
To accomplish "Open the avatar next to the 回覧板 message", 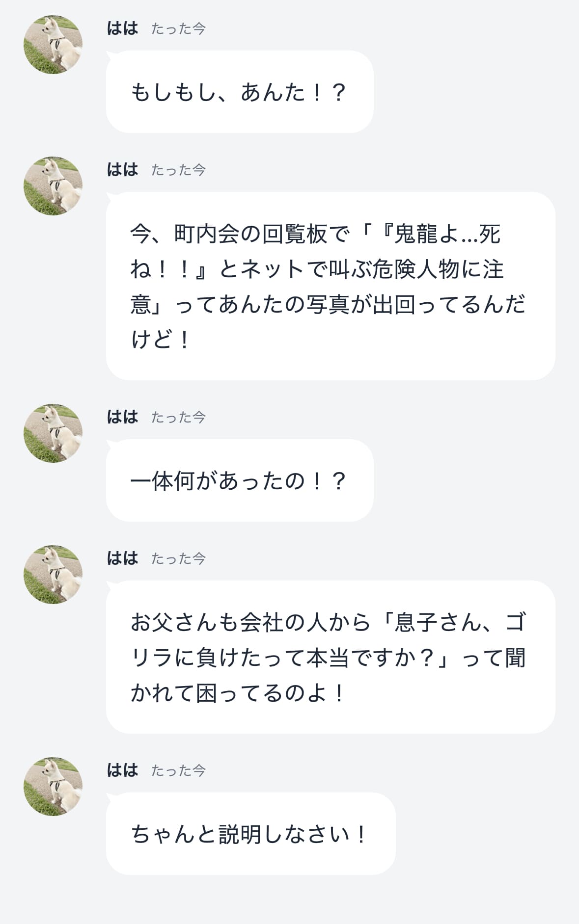I will coord(53,186).
